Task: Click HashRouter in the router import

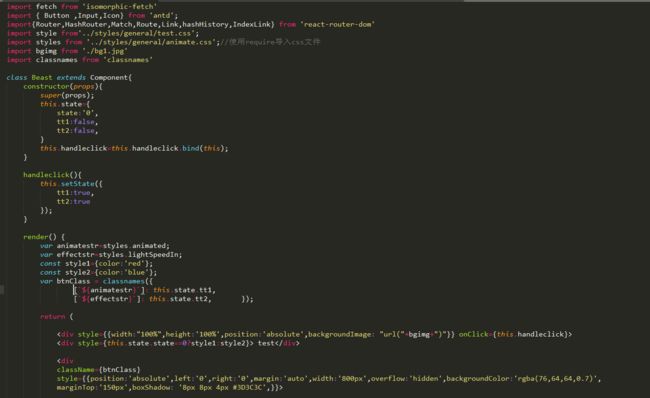Action: click(x=86, y=24)
